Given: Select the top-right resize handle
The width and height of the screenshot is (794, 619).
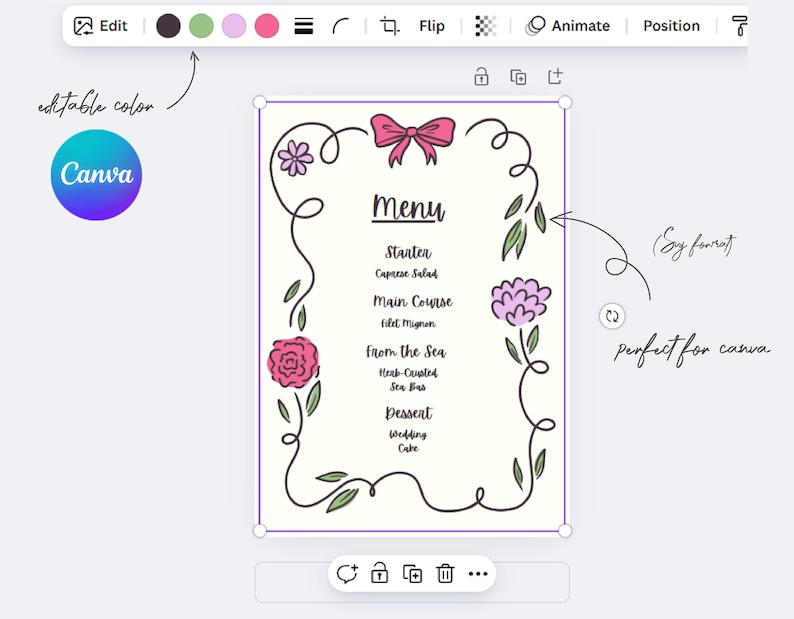Looking at the screenshot, I should click(565, 102).
